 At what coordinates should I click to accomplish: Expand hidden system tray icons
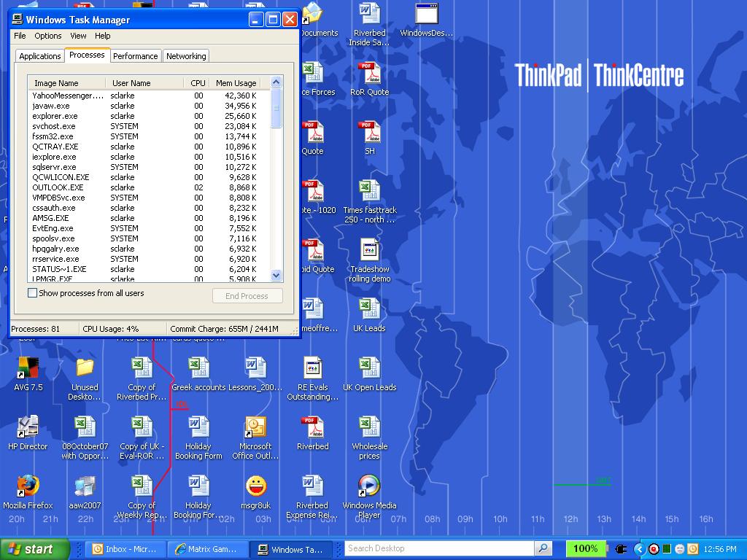pyautogui.click(x=640, y=549)
